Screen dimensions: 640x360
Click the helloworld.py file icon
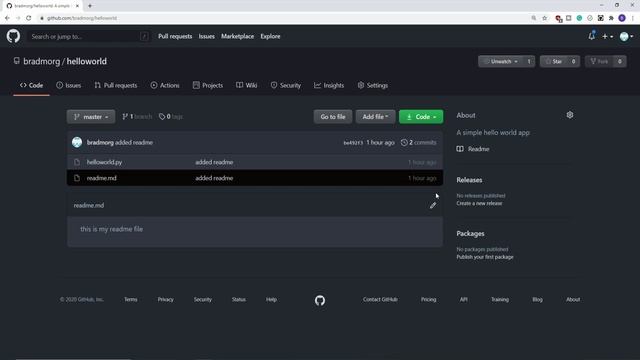[77, 162]
